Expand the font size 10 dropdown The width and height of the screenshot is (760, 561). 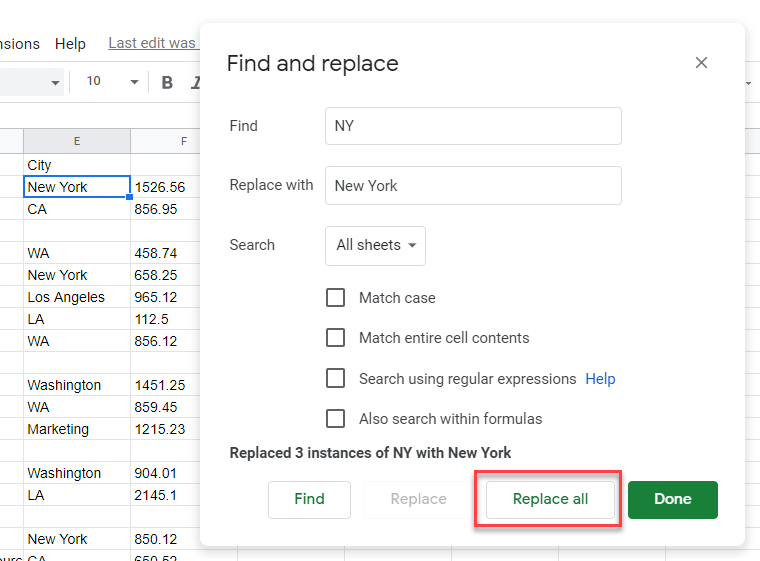coord(134,82)
